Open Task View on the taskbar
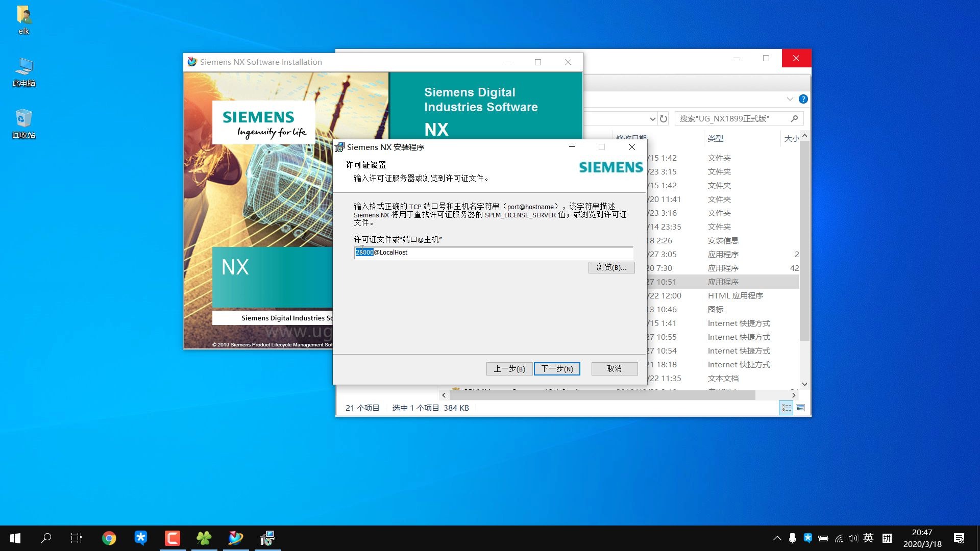Screen dimensions: 980x551 coord(77,538)
